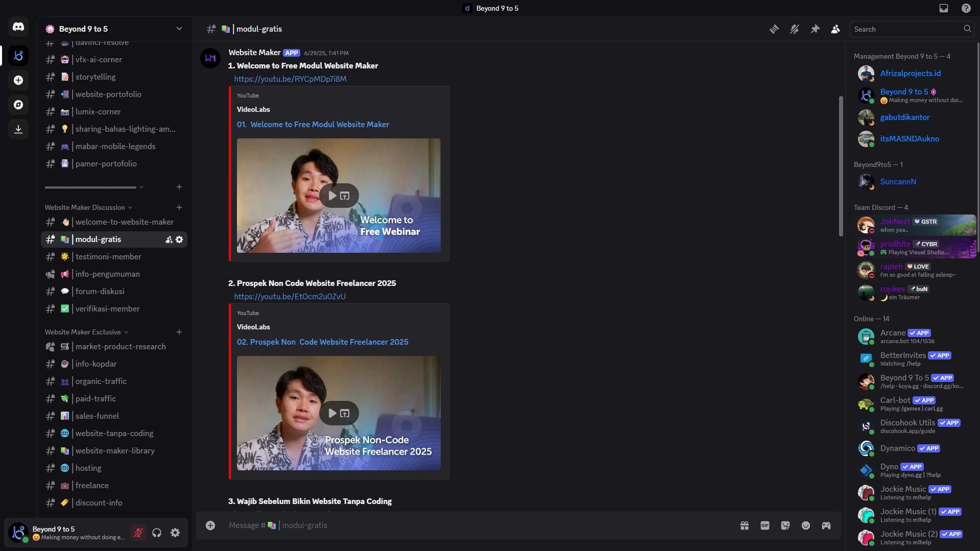Open JohNest member profile
The image size is (980, 551).
914,225
